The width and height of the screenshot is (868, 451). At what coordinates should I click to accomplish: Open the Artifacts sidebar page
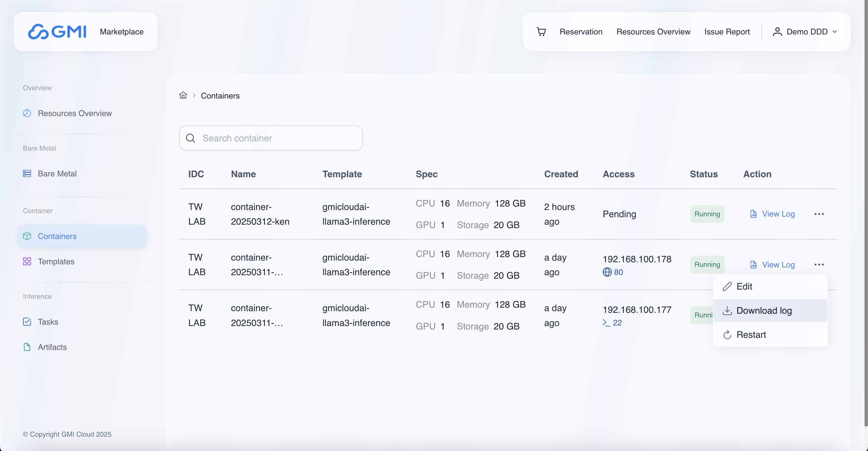83,347
